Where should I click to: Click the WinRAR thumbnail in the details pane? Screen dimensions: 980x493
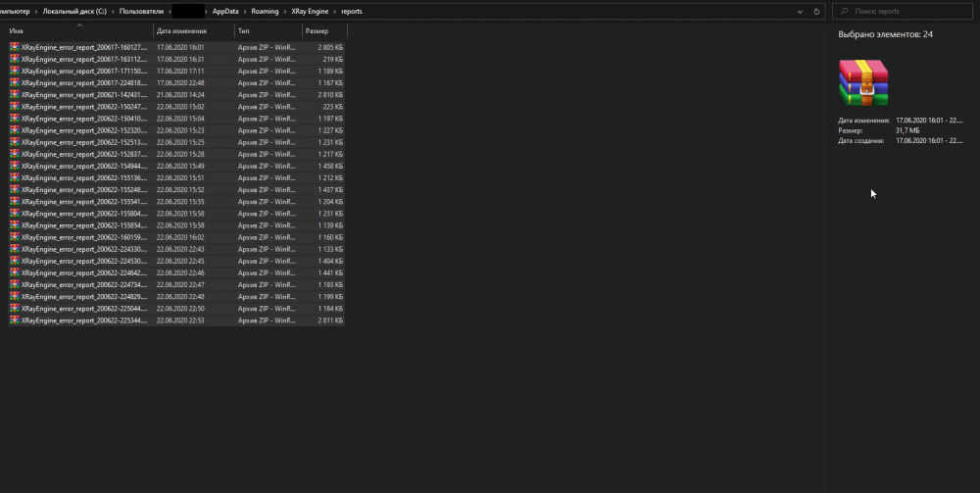[863, 82]
